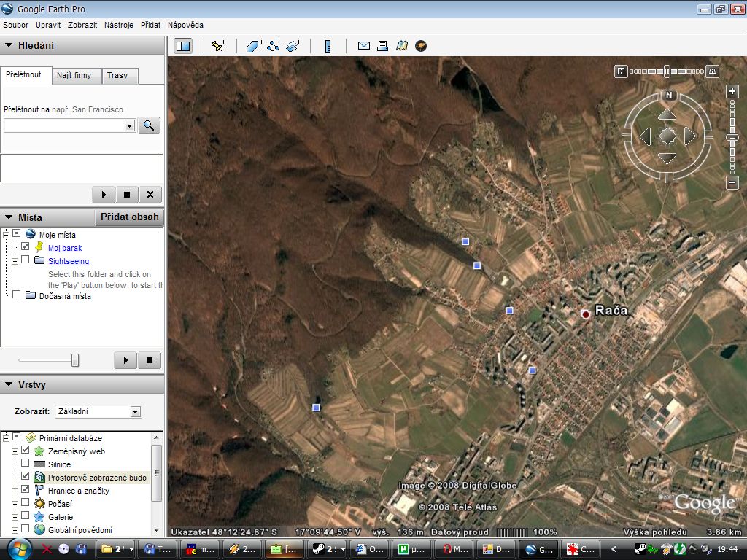Image resolution: width=747 pixels, height=560 pixels.
Task: Click the horizon view icon right of tilt slider
Action: (x=712, y=71)
